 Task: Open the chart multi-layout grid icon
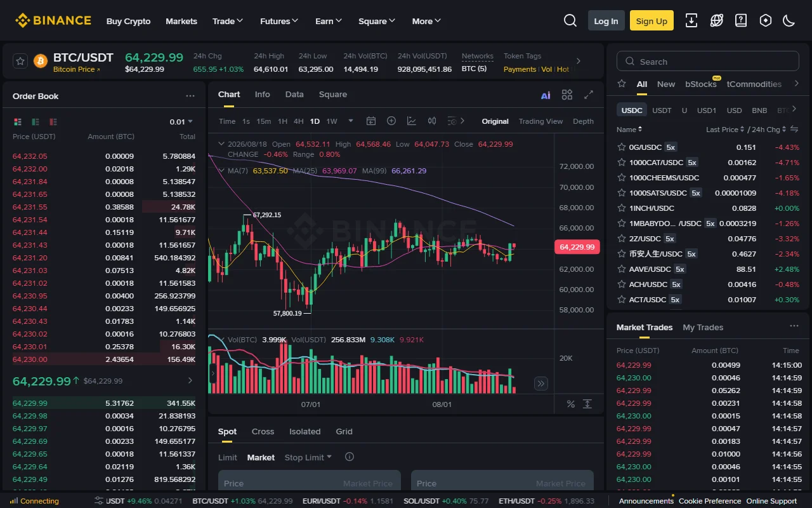[567, 95]
